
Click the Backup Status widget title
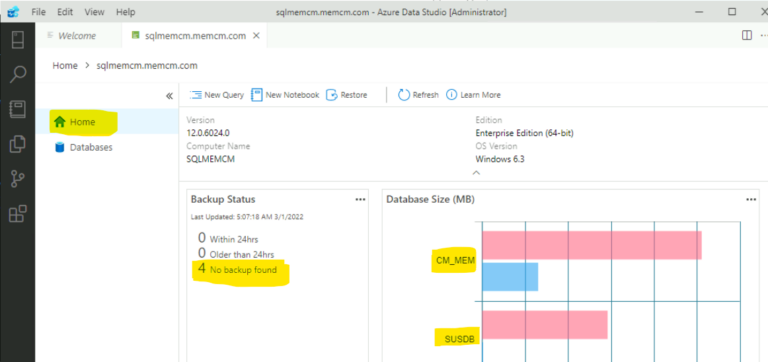(x=223, y=199)
